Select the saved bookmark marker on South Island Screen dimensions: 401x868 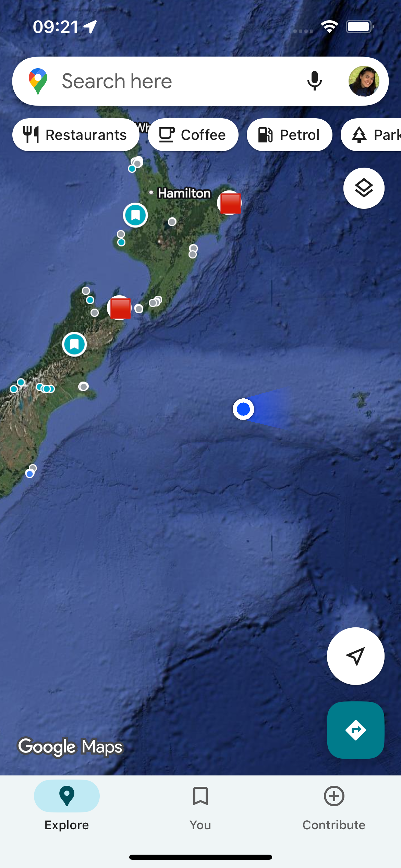point(74,344)
